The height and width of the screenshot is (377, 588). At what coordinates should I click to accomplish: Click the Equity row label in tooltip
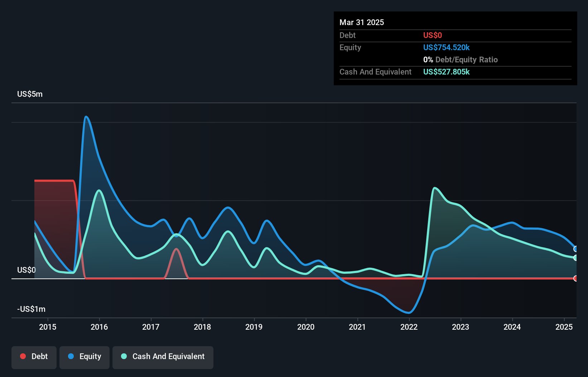click(x=350, y=47)
